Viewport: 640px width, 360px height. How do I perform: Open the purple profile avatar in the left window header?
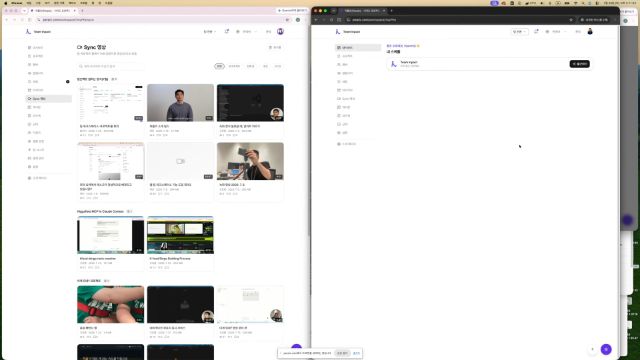[280, 31]
